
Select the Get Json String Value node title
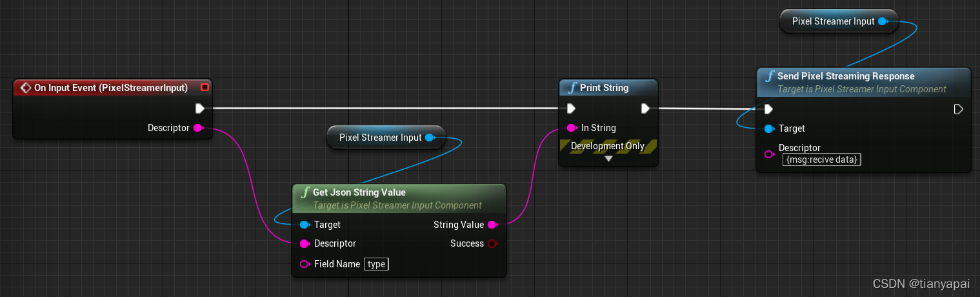point(359,192)
